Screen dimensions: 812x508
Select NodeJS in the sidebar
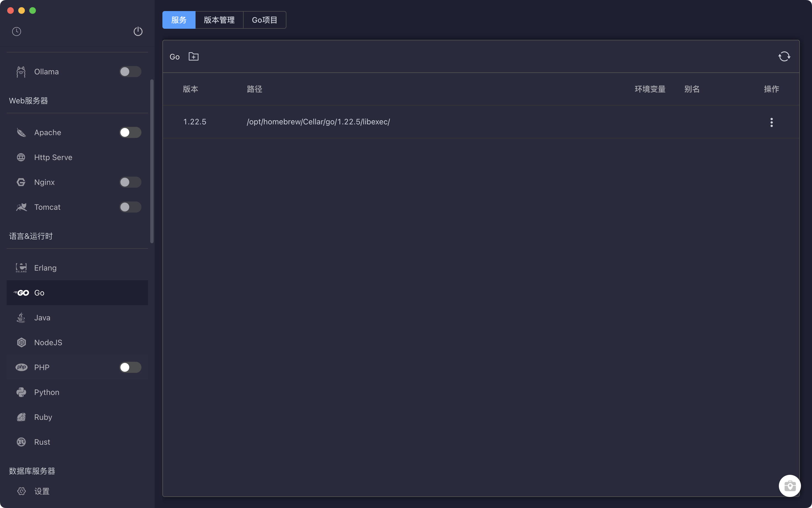(x=48, y=342)
